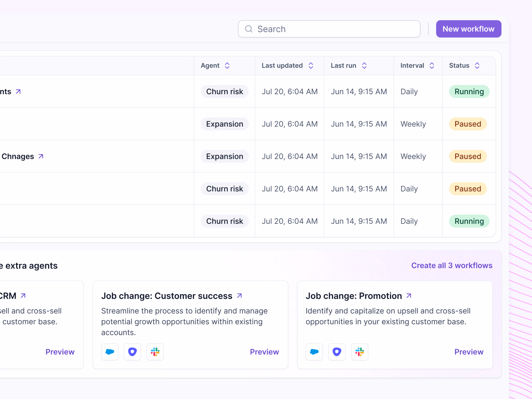Click Expansion tag in Chnages row
Viewport: 532px width, 399px height.
click(x=225, y=156)
